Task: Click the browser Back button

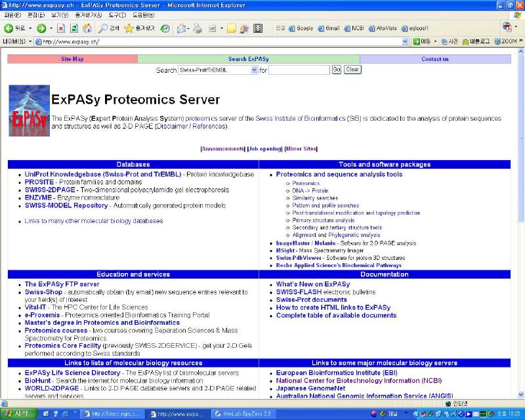Action: tap(14, 28)
